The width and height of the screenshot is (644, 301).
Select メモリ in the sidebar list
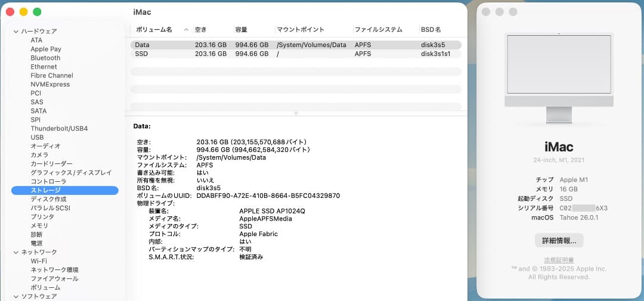(39, 225)
